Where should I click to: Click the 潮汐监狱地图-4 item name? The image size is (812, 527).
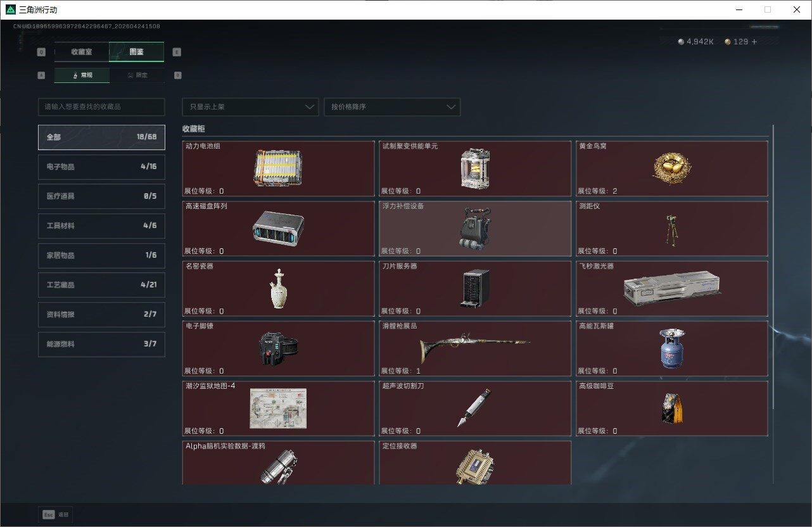click(x=210, y=386)
